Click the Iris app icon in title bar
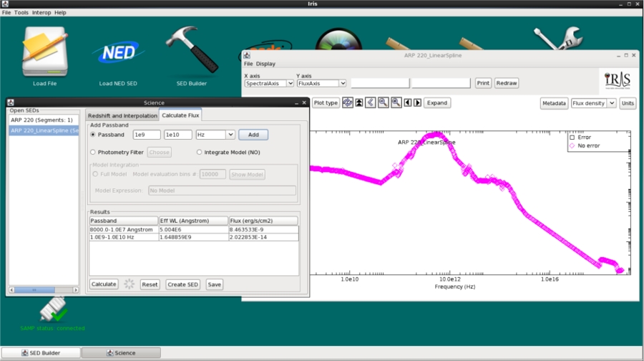This screenshot has height=361, width=644. pos(5,4)
